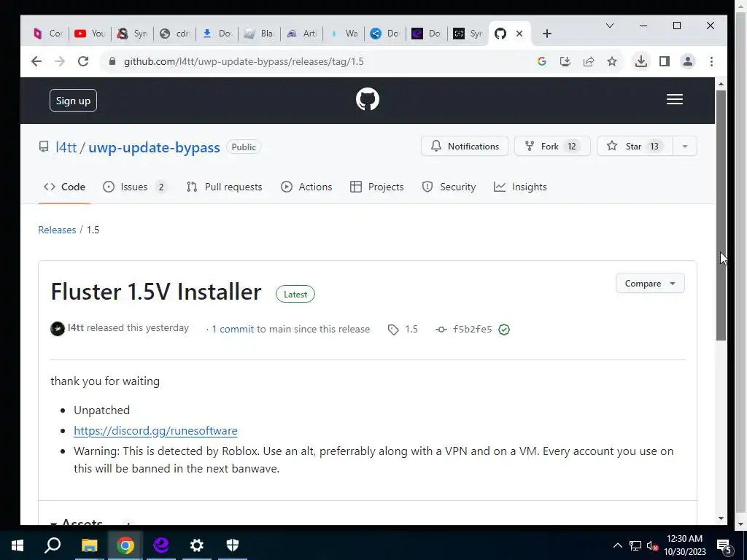Switch to the 'Art' browser tab

pyautogui.click(x=301, y=34)
